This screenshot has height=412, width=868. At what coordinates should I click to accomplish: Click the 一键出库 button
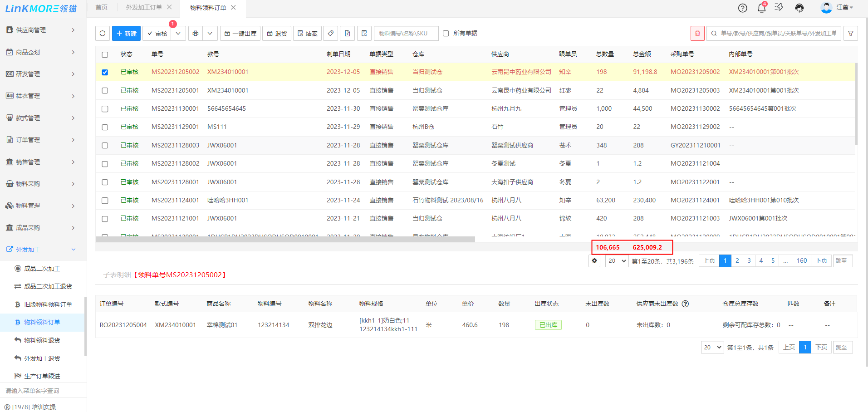(240, 33)
